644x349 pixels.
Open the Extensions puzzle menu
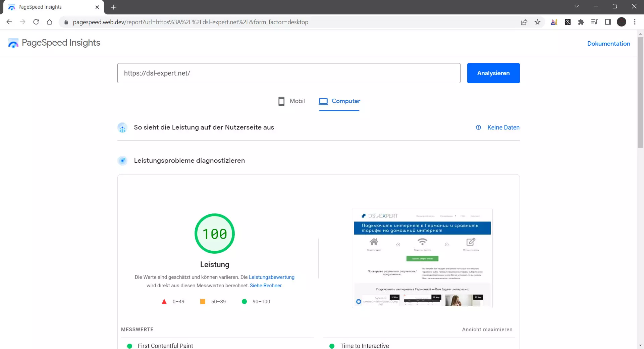coord(581,22)
